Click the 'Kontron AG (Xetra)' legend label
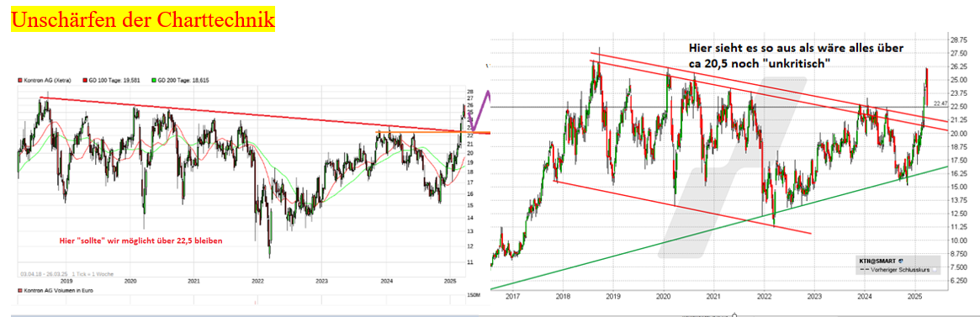980x317 pixels. [x=47, y=81]
